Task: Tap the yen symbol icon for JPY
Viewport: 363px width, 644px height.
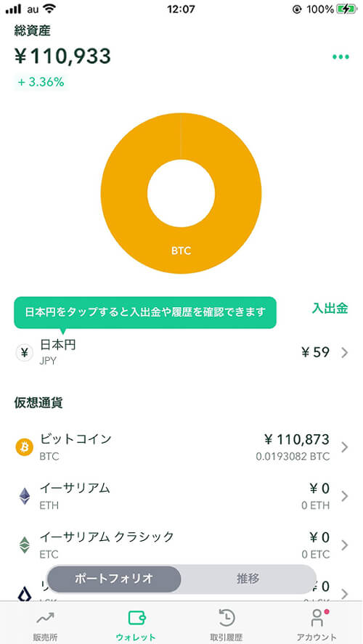Action: pos(25,353)
